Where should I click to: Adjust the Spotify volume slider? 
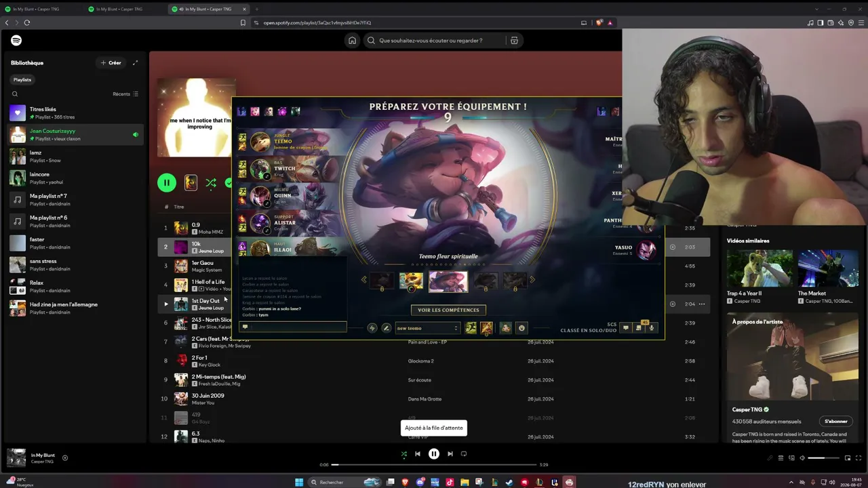point(825,458)
